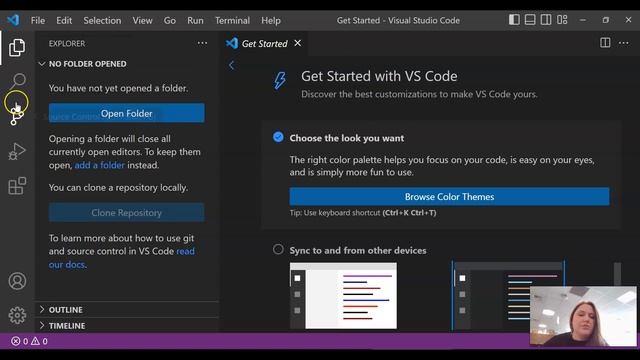The height and width of the screenshot is (360, 640).
Task: Show errors count in status bar
Action: [x=19, y=341]
